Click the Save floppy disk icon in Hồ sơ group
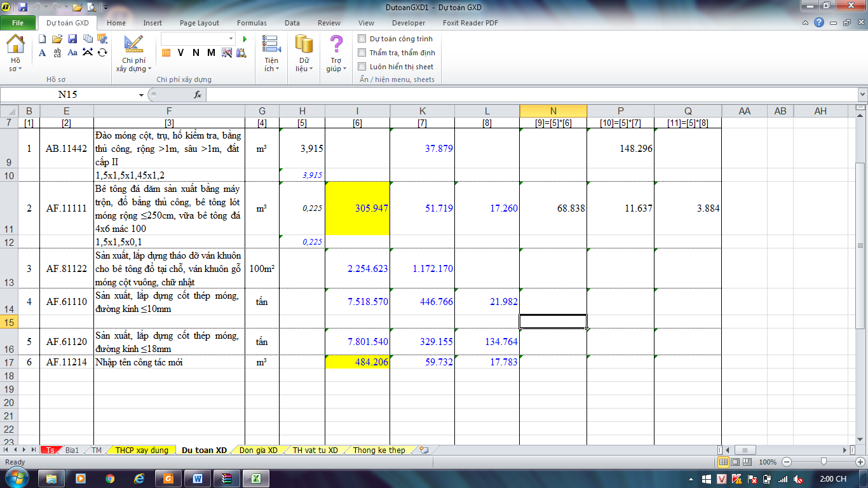Viewport: 868px width, 488px height. click(72, 39)
